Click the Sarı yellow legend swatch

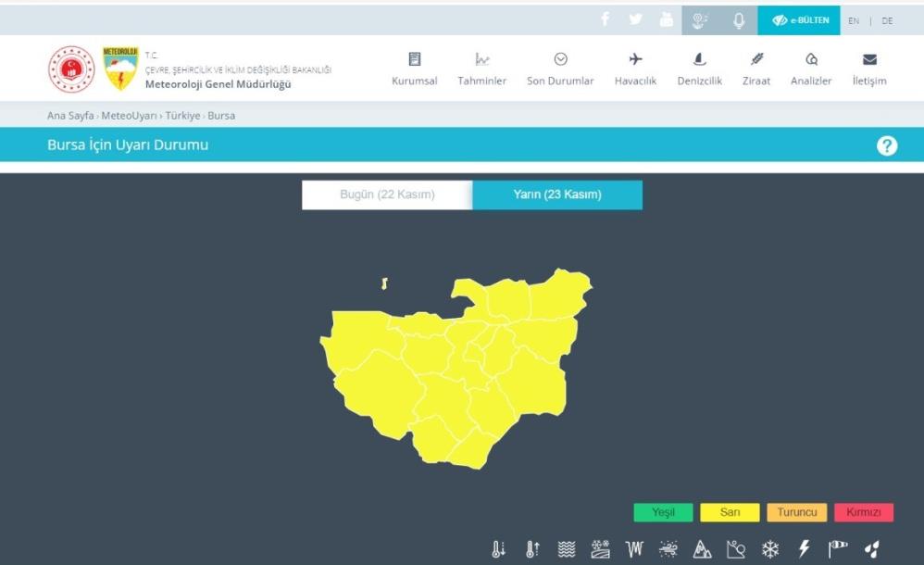[x=730, y=512]
